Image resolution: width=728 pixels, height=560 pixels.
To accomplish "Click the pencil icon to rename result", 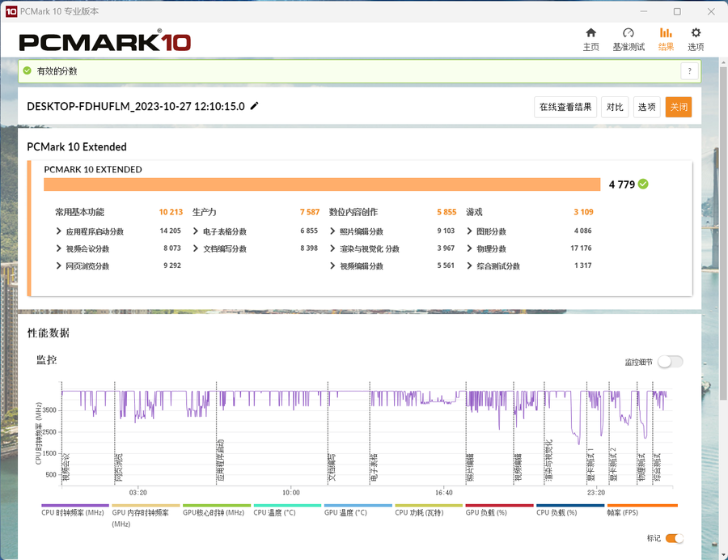I will (254, 106).
